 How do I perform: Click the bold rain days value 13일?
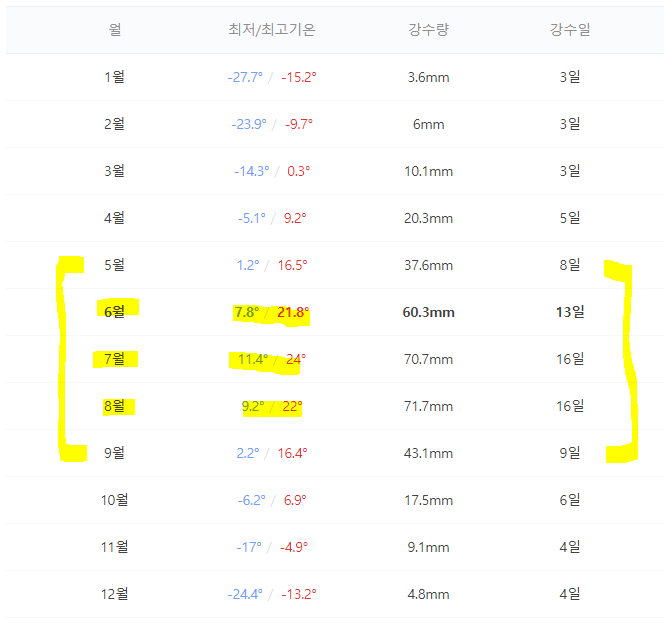click(x=570, y=312)
